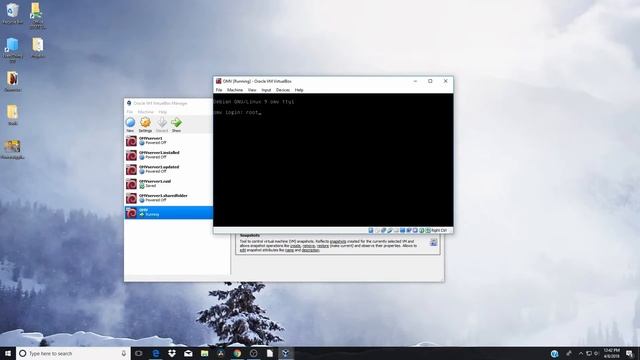640x360 pixels.
Task: Click inside the OMV VM console screen
Action: [333, 160]
